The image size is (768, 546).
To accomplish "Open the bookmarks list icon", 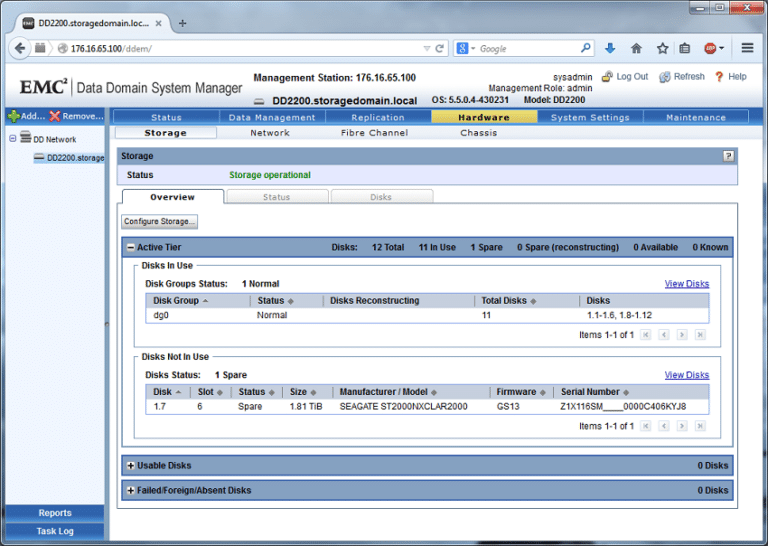I will 685,48.
